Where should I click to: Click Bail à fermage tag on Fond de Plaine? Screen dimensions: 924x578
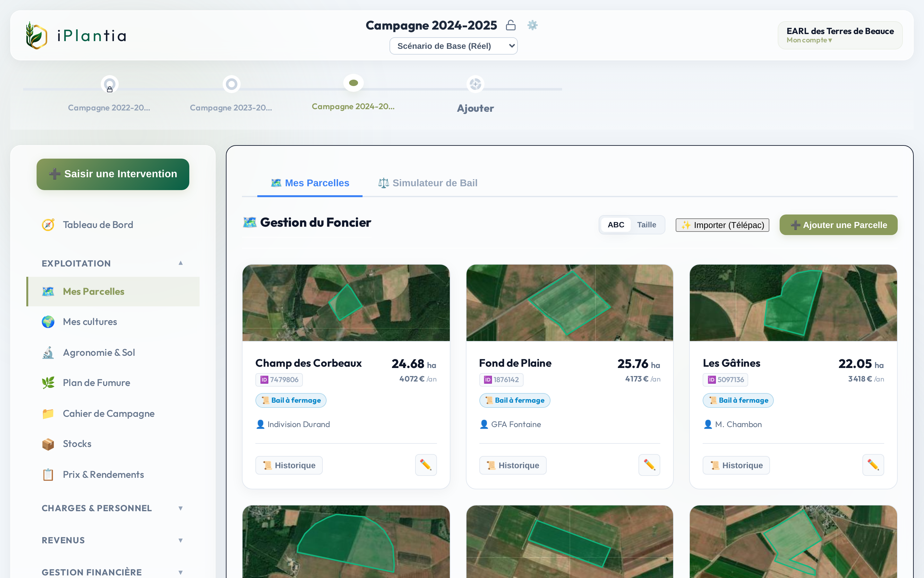515,400
